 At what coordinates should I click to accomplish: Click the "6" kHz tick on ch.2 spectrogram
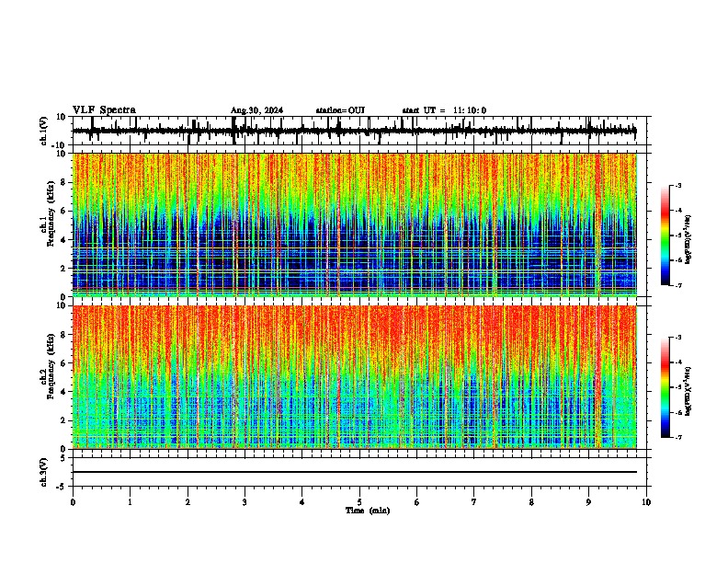click(x=63, y=363)
